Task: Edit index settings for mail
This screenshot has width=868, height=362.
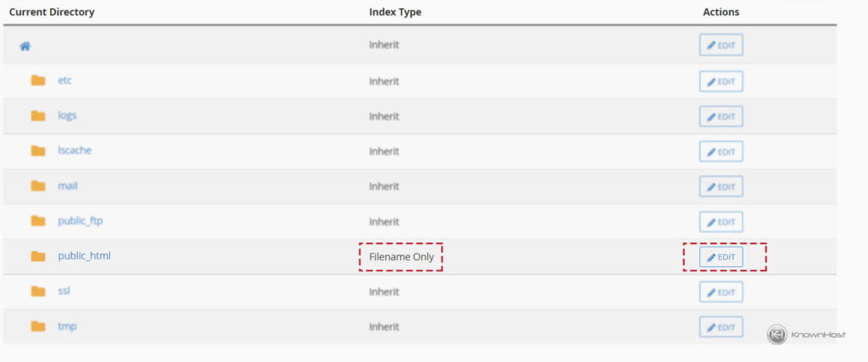Action: tap(721, 187)
